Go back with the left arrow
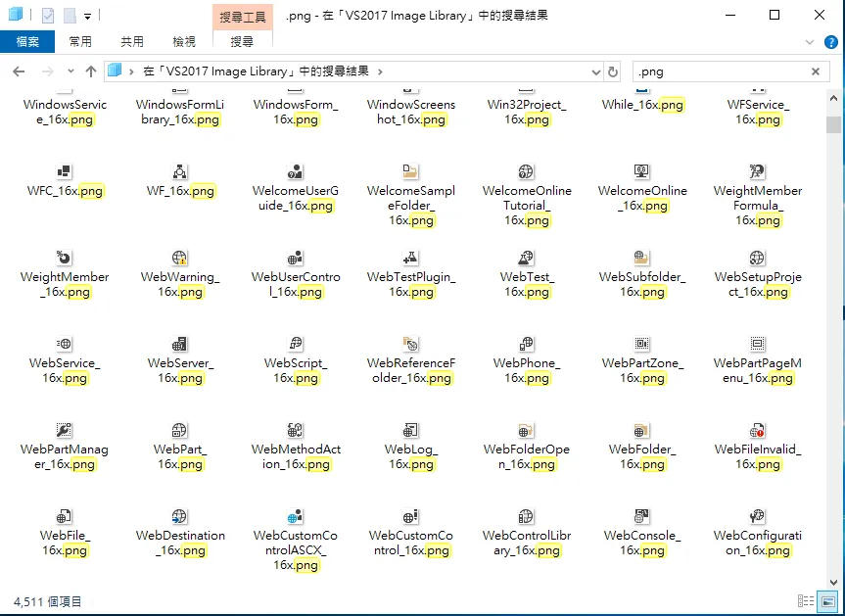 coord(19,71)
